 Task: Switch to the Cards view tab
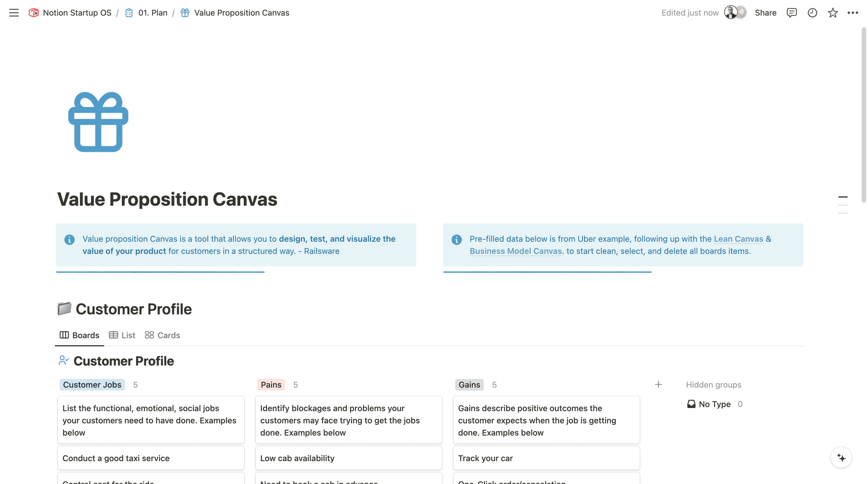[162, 335]
